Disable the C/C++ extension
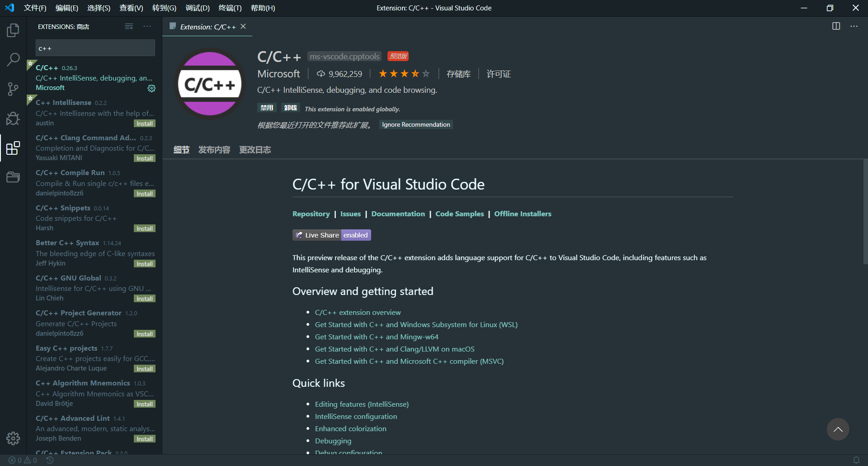The width and height of the screenshot is (868, 466). click(267, 108)
